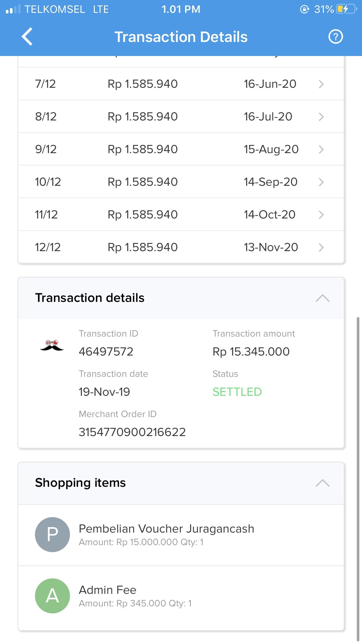Expand the 16-Jul-20 installment row arrow
Screen dimensions: 362x644
click(321, 117)
